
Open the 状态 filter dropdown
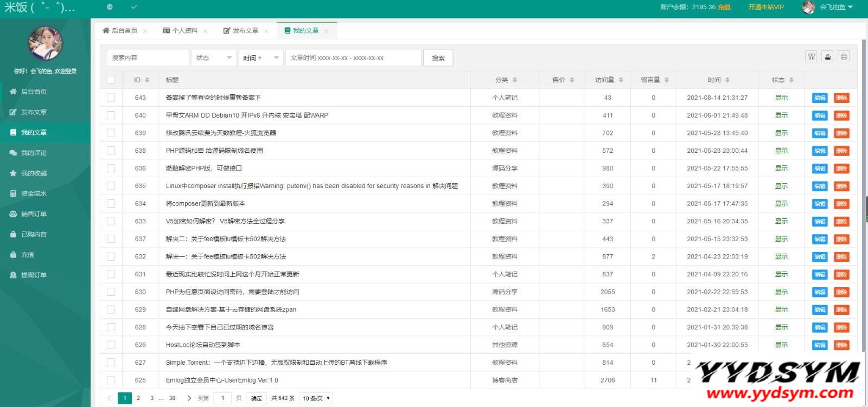[213, 58]
